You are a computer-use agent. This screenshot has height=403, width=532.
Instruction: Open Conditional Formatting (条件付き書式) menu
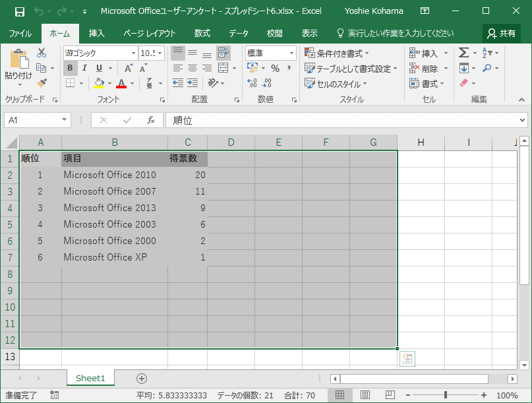(337, 53)
